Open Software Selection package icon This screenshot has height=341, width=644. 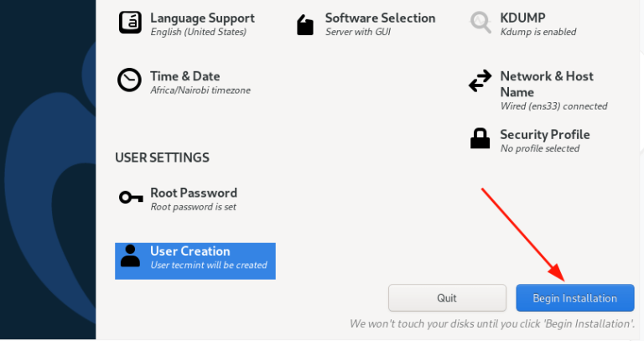[x=305, y=24]
